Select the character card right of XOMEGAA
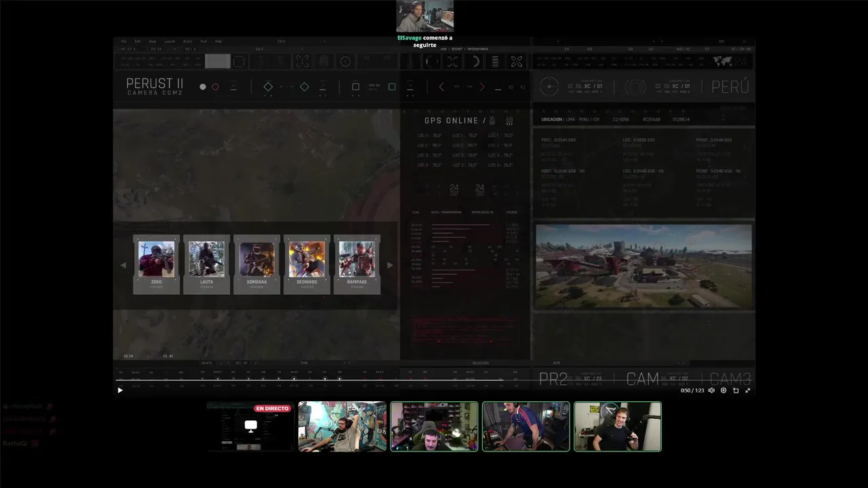Screen dimensions: 868x488 307,264
